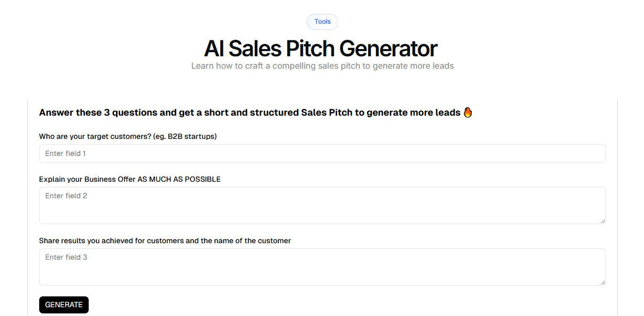Click the AI Sales Pitch Generator title

click(321, 48)
